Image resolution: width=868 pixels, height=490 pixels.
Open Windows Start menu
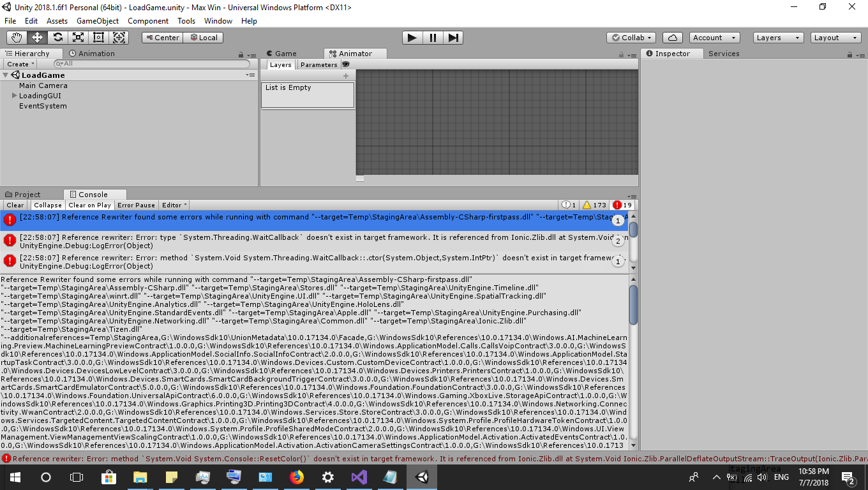pos(15,477)
